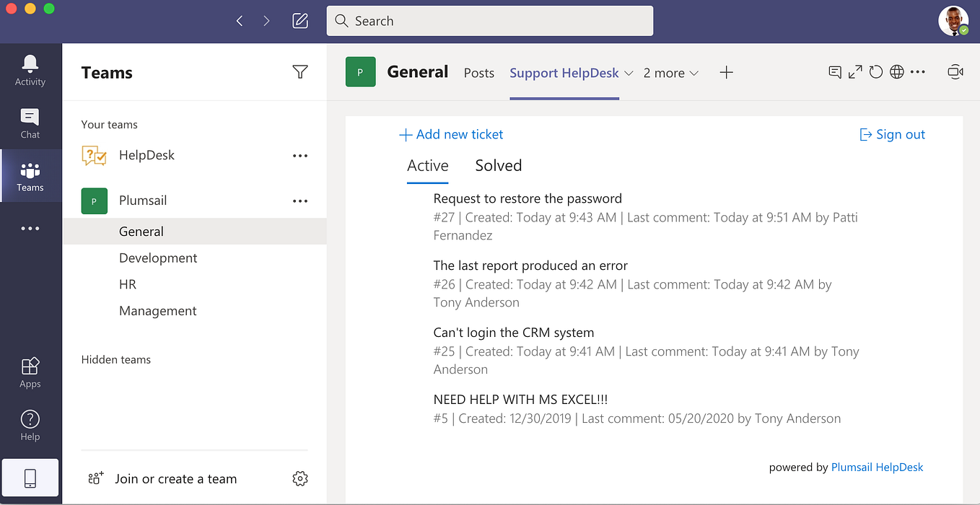Image resolution: width=980 pixels, height=505 pixels.
Task: Open the Posts tab of General channel
Action: pyautogui.click(x=478, y=73)
